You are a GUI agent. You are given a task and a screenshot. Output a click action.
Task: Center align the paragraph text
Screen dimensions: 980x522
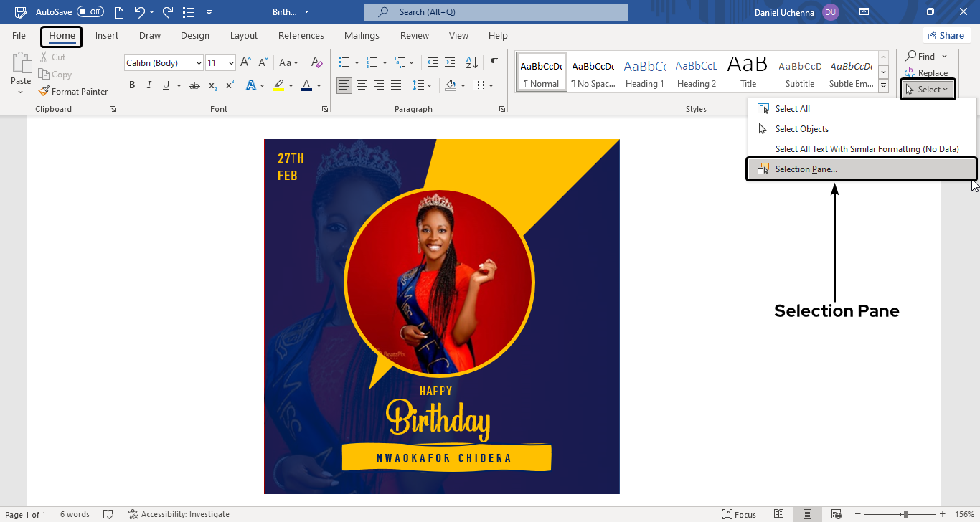pos(362,85)
